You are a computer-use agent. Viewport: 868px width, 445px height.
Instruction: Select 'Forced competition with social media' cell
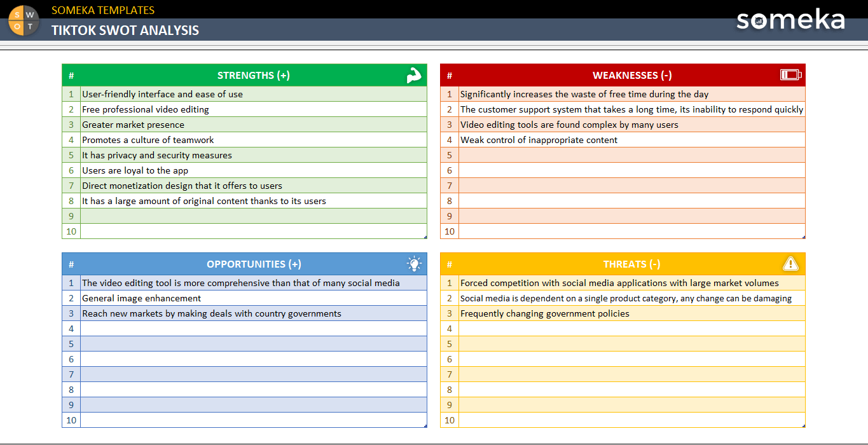[x=632, y=283]
